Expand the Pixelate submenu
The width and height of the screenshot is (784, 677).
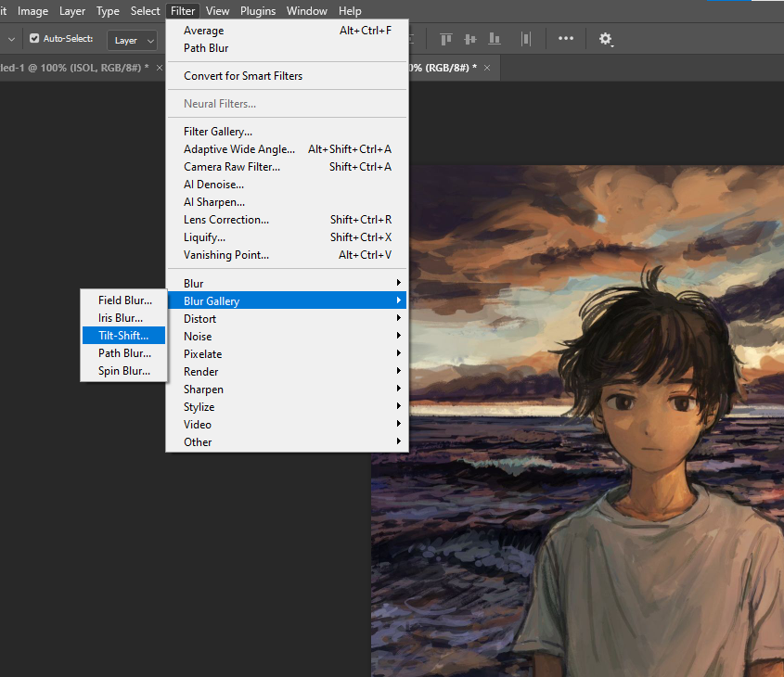(287, 353)
